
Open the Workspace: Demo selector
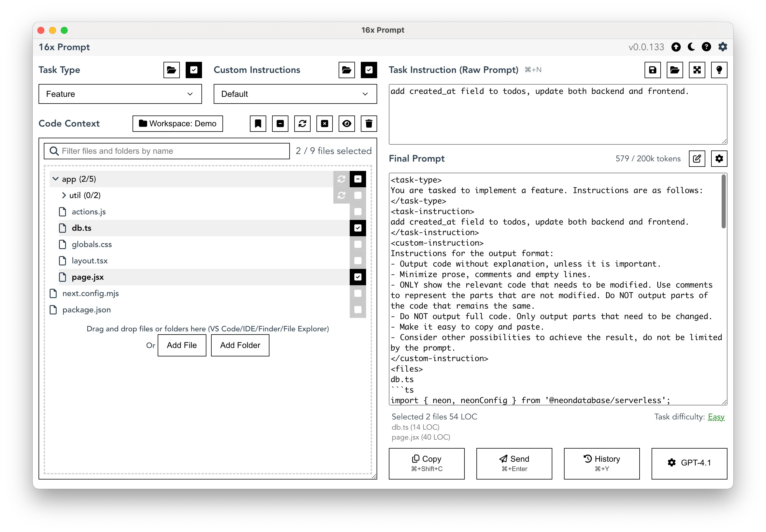pos(177,124)
